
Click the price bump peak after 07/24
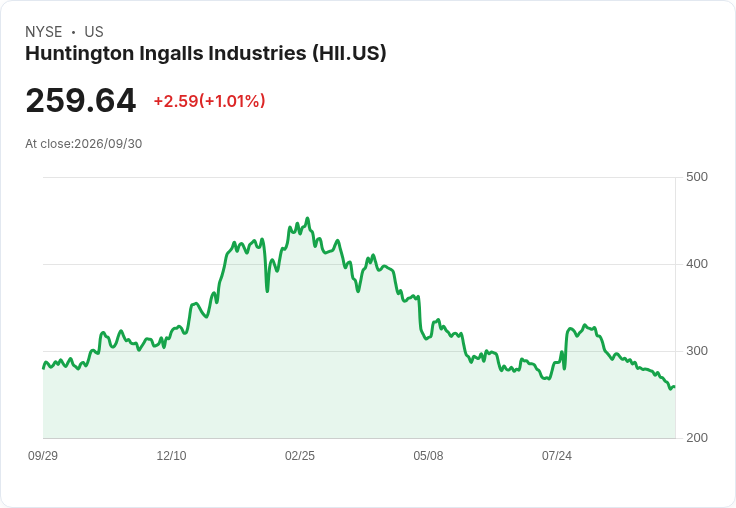pyautogui.click(x=584, y=325)
